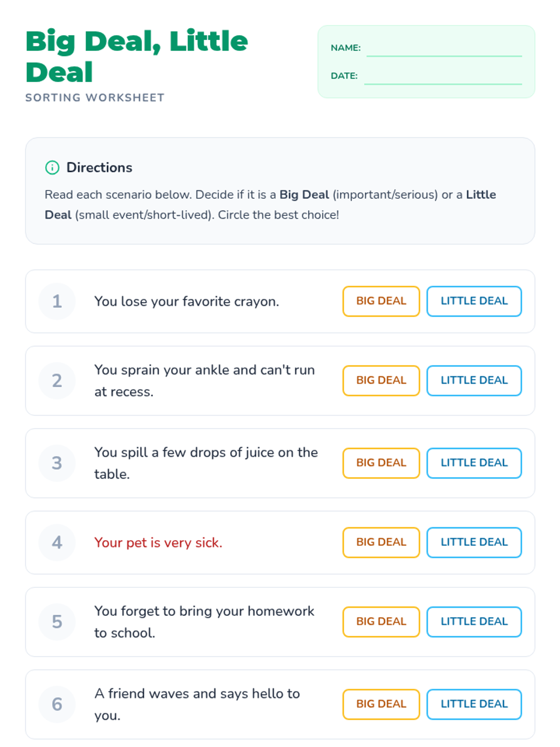The width and height of the screenshot is (560, 747).
Task: Click the Date input line
Action: point(443,77)
